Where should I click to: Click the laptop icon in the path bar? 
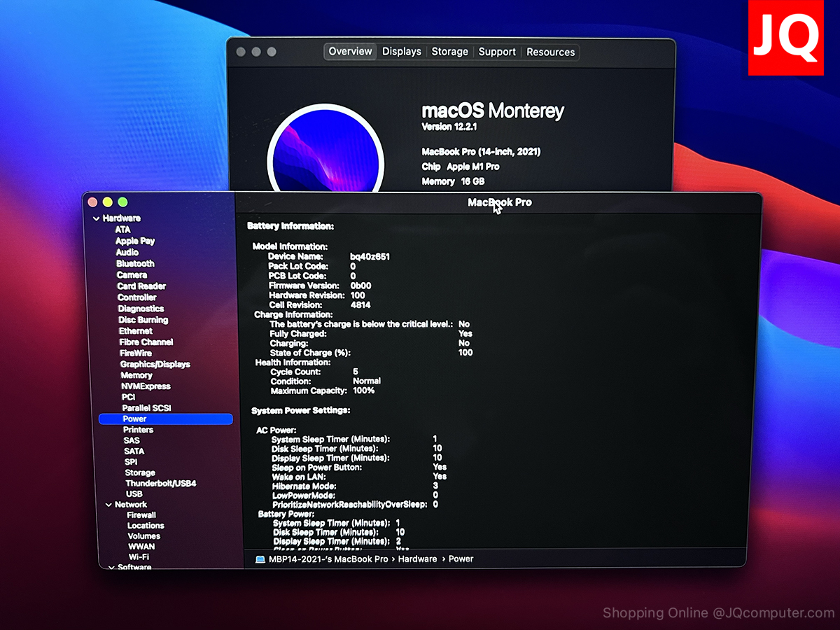(260, 559)
